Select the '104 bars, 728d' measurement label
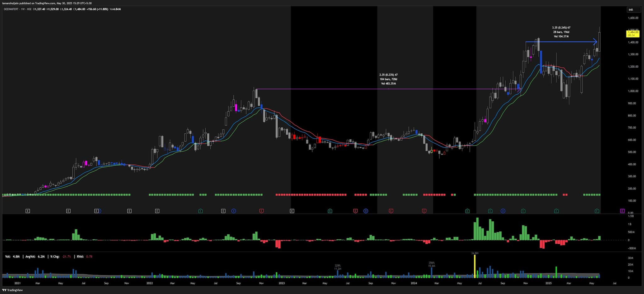This screenshot has height=294, width=644. click(388, 79)
